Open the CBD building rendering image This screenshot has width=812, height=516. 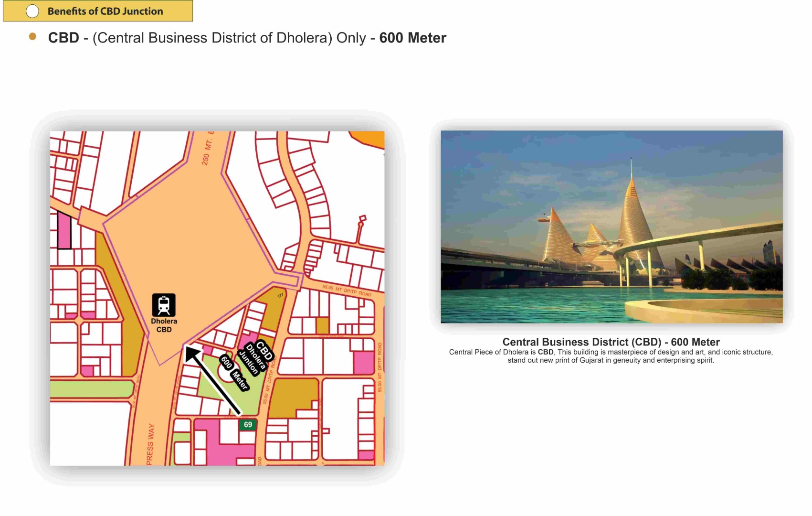click(611, 227)
